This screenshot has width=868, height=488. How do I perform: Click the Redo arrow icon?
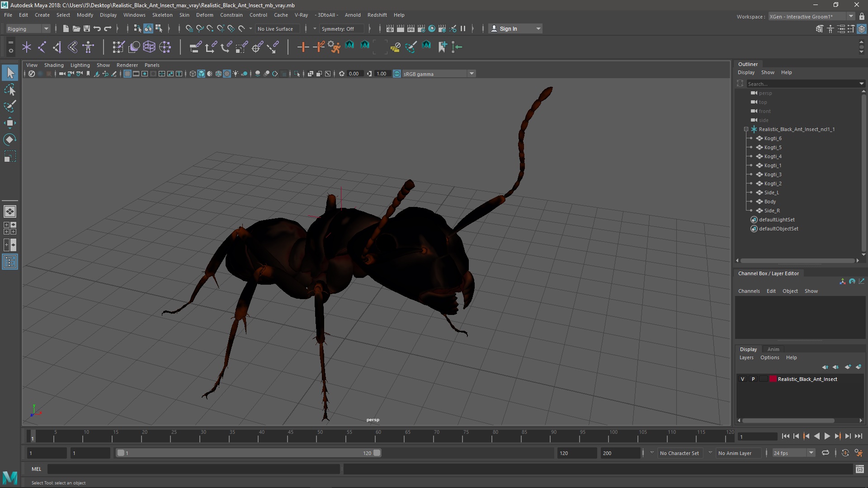[108, 28]
